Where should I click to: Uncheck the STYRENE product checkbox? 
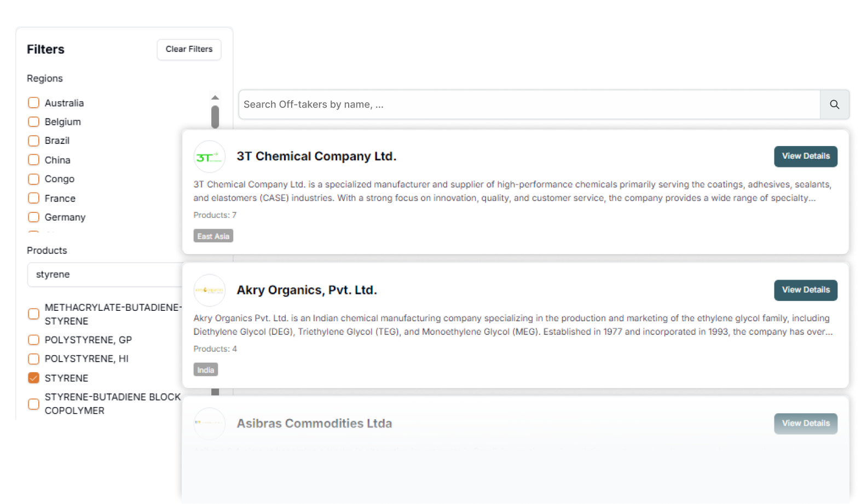33,378
